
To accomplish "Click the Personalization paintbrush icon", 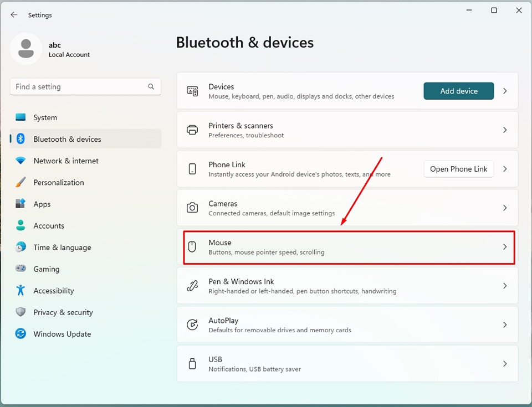I will tap(21, 182).
